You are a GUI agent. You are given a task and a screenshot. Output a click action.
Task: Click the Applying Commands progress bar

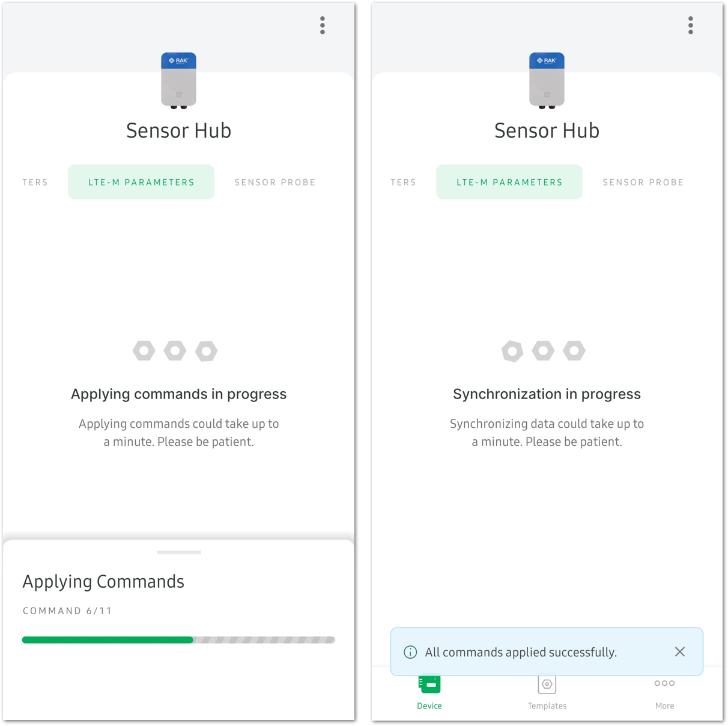point(178,640)
